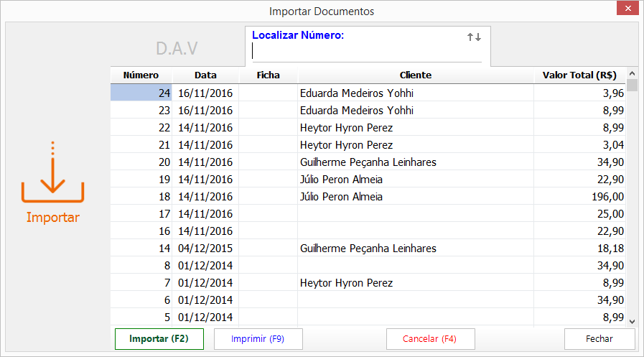
Task: Select document number 20 cell
Action: tap(141, 162)
